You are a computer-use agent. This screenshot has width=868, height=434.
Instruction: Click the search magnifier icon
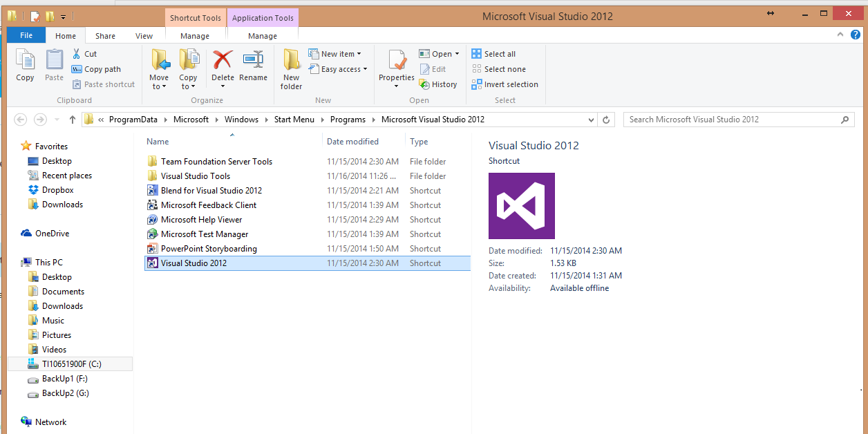(845, 120)
